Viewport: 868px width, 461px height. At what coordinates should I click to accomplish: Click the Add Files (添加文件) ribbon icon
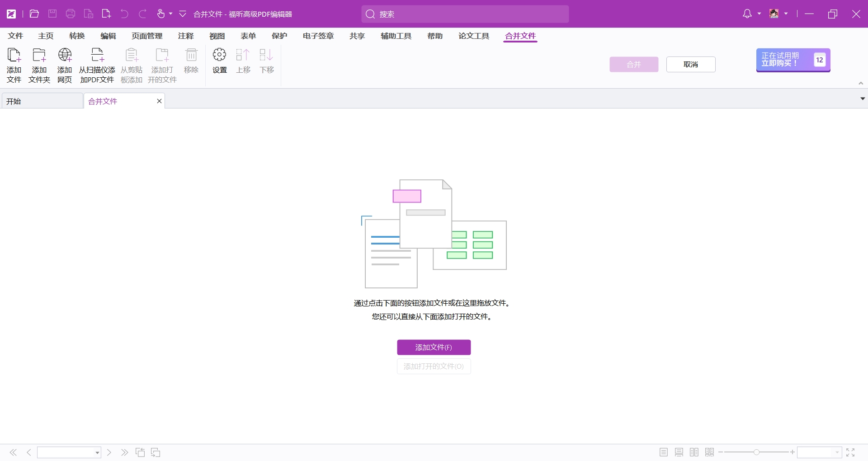click(x=14, y=65)
